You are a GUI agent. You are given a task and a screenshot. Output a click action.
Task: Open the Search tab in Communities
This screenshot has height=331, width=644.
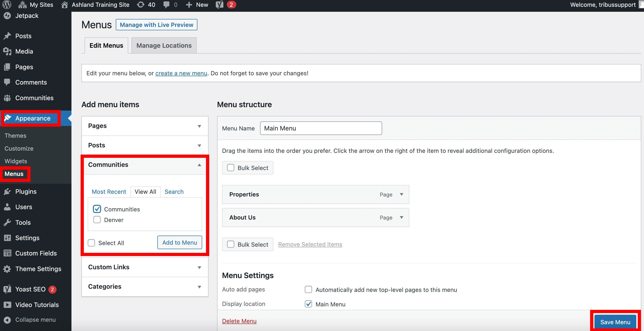coord(174,192)
